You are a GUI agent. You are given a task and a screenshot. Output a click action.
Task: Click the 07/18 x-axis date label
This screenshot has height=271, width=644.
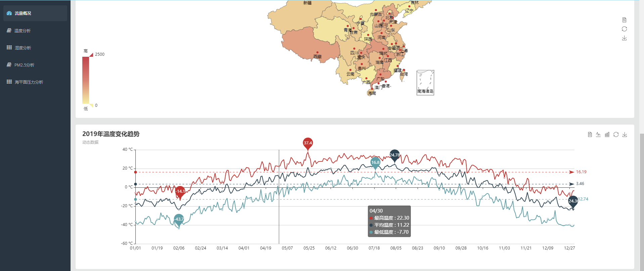click(x=374, y=248)
